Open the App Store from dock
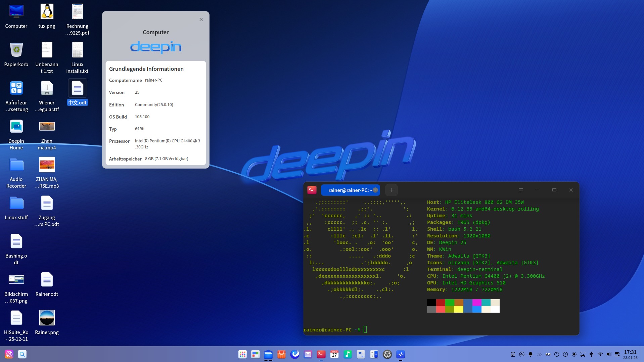The width and height of the screenshot is (644, 362). [281, 354]
